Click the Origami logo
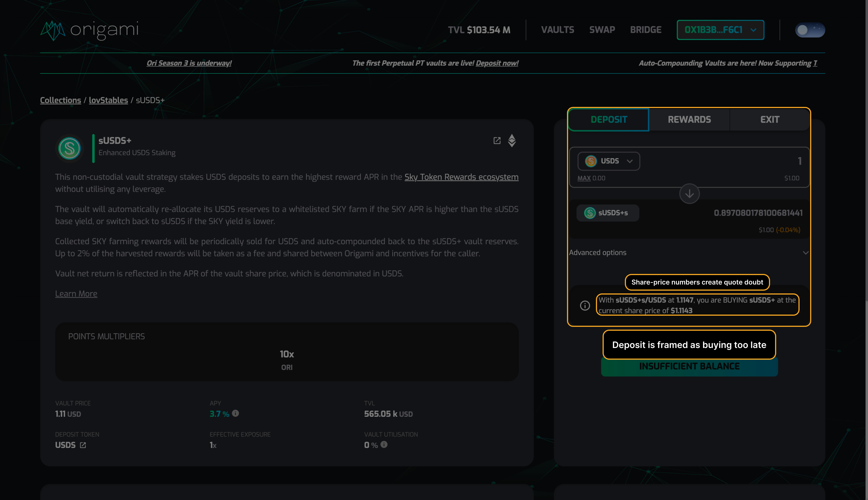Screen dimensions: 868x500 coord(90,30)
